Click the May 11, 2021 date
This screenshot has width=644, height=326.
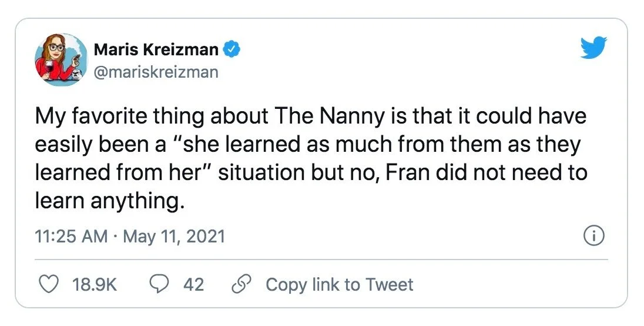coord(174,237)
